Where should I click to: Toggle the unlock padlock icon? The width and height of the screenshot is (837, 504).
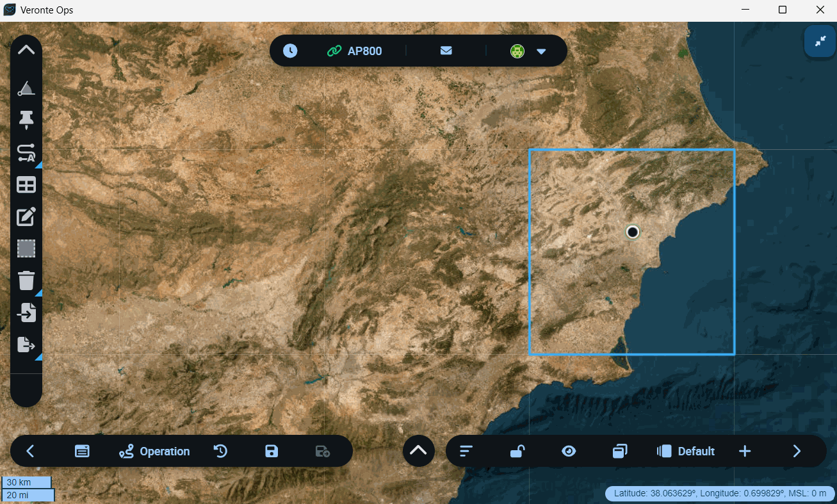517,451
